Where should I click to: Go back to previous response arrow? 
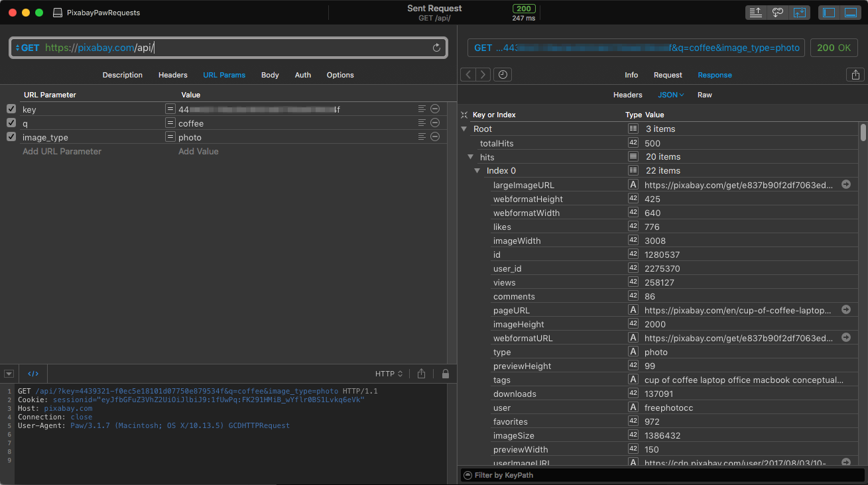(469, 75)
